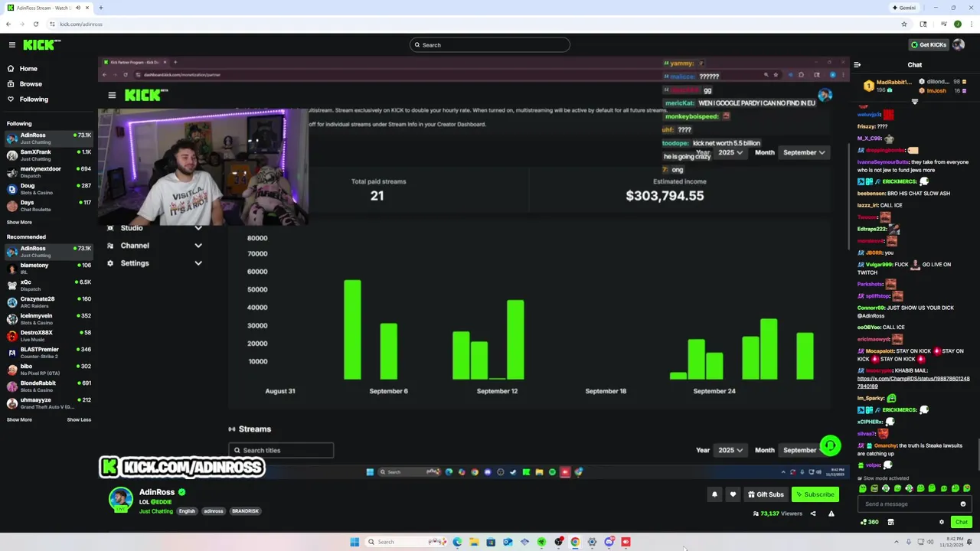Open File Explorer from taskbar
980x551 pixels.
pyautogui.click(x=474, y=542)
